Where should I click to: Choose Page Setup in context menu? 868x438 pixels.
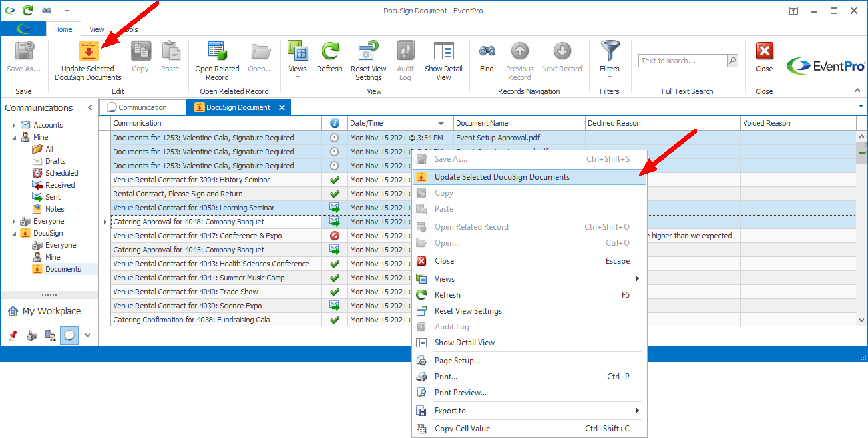point(529,361)
